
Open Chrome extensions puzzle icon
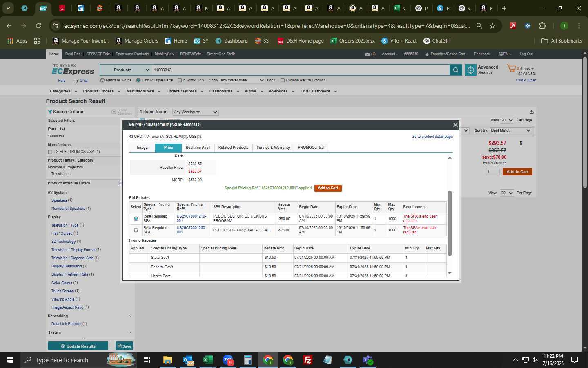coord(542,26)
